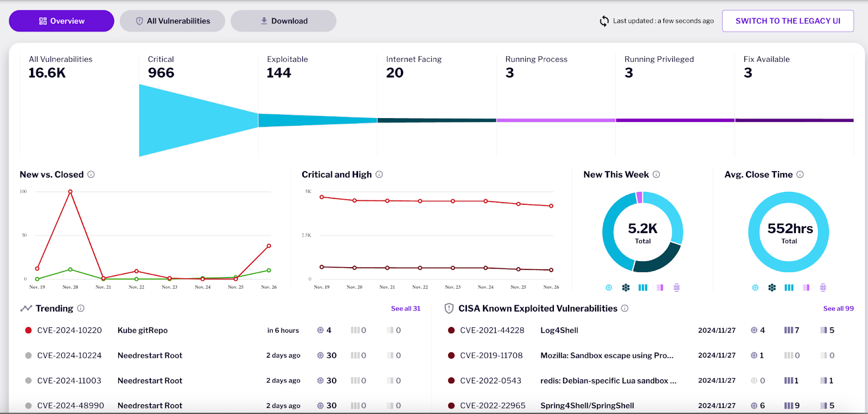Click 'Needrestart Root' in CVE-2024-11003 row
The image size is (868, 414).
pos(150,380)
